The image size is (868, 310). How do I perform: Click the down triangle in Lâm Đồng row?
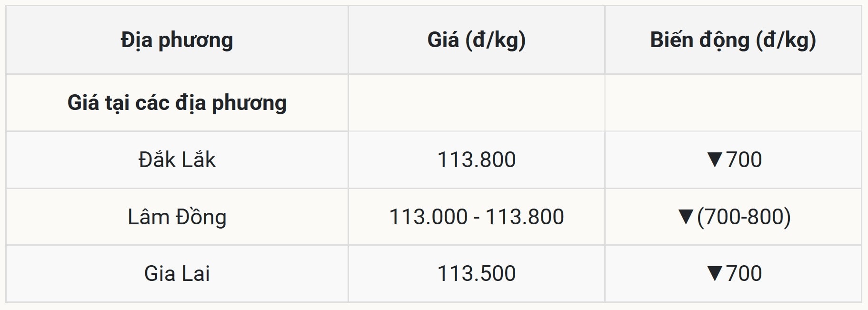pyautogui.click(x=686, y=217)
